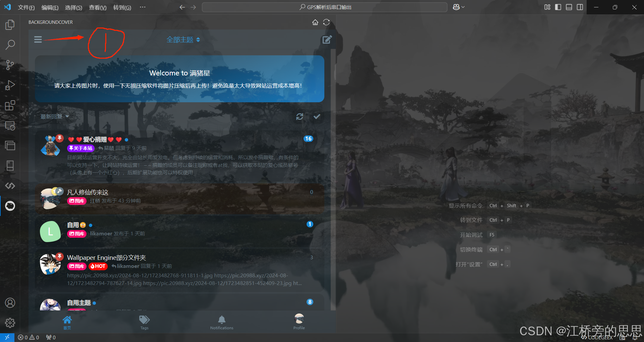
Task: Open the ports indicator in status bar
Action: [x=51, y=337]
